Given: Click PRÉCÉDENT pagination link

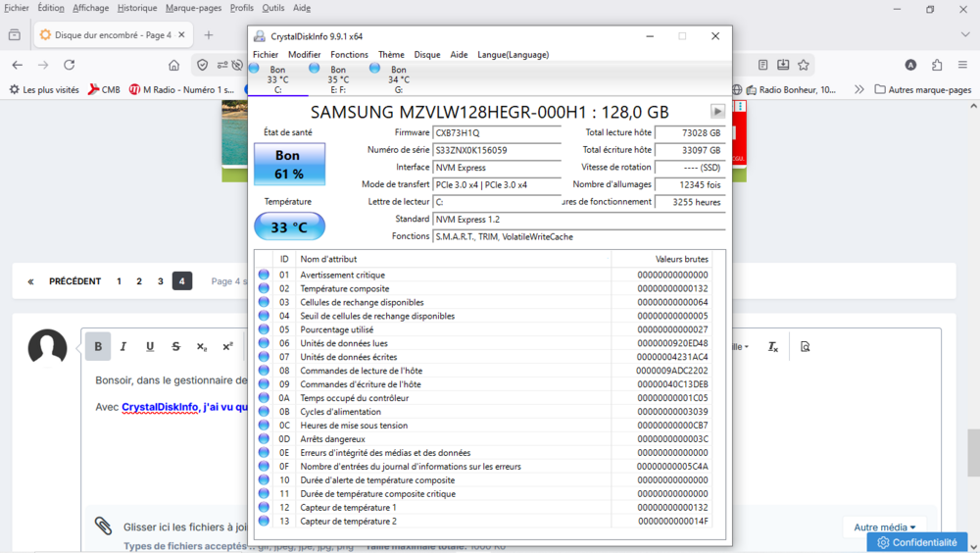Looking at the screenshot, I should pos(75,281).
